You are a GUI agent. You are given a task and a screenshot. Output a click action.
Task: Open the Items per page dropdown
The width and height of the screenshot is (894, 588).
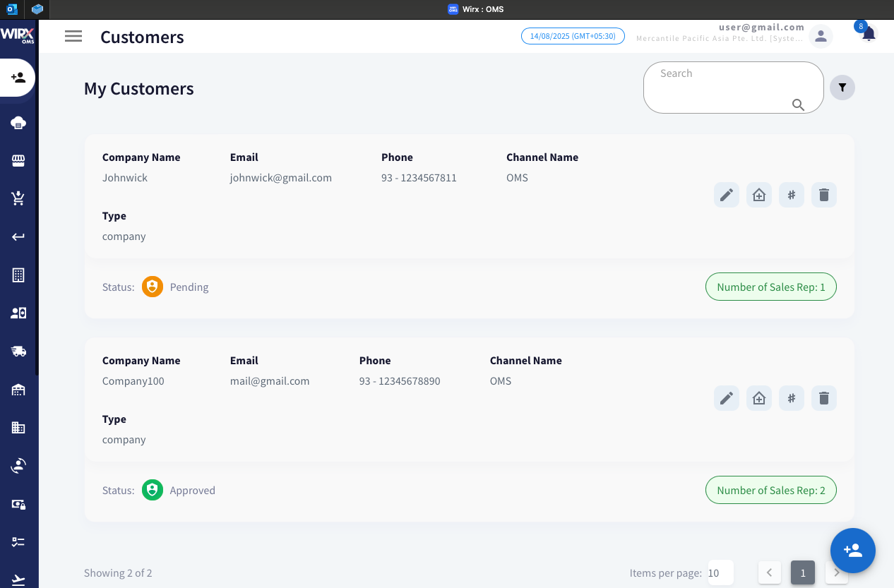click(720, 572)
